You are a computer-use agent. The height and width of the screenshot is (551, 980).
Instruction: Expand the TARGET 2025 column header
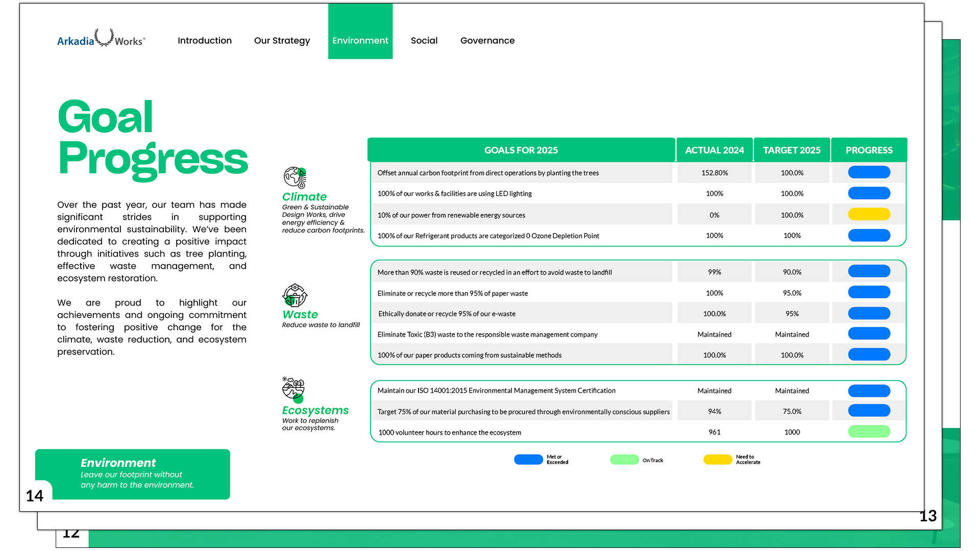click(x=792, y=149)
